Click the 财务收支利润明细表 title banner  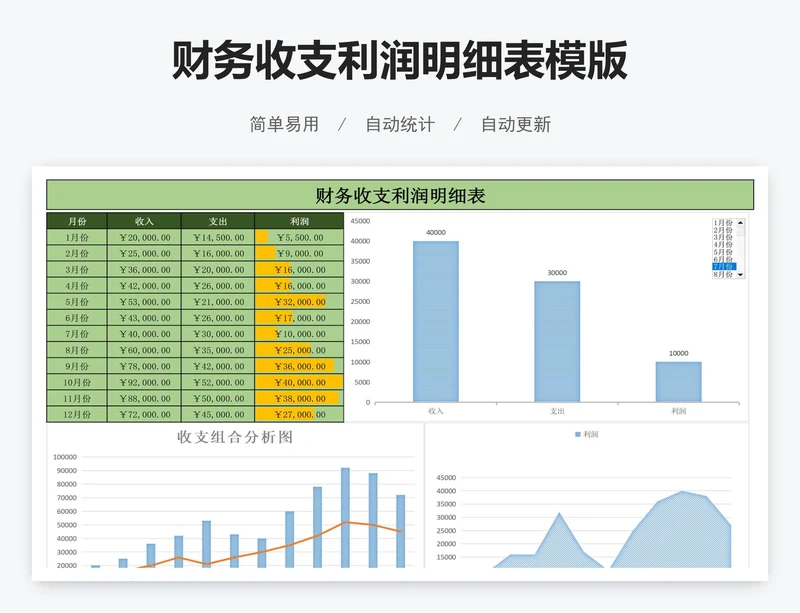[x=400, y=195]
